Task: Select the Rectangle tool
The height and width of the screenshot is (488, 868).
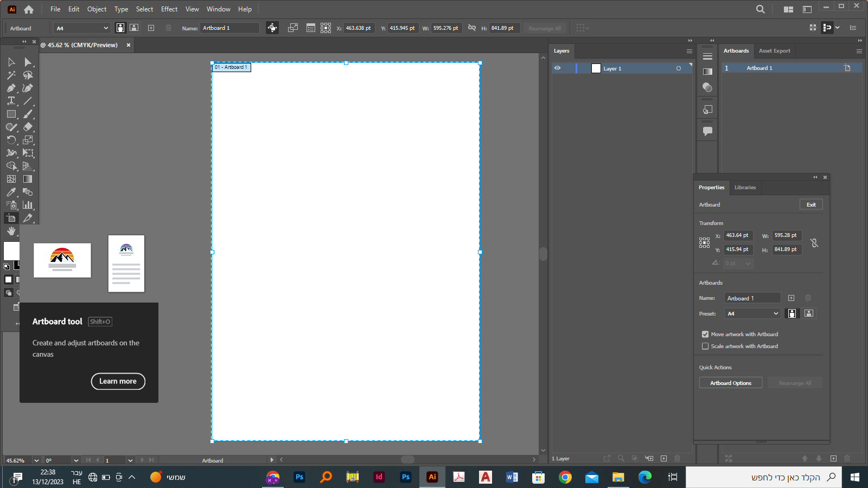Action: [x=11, y=114]
